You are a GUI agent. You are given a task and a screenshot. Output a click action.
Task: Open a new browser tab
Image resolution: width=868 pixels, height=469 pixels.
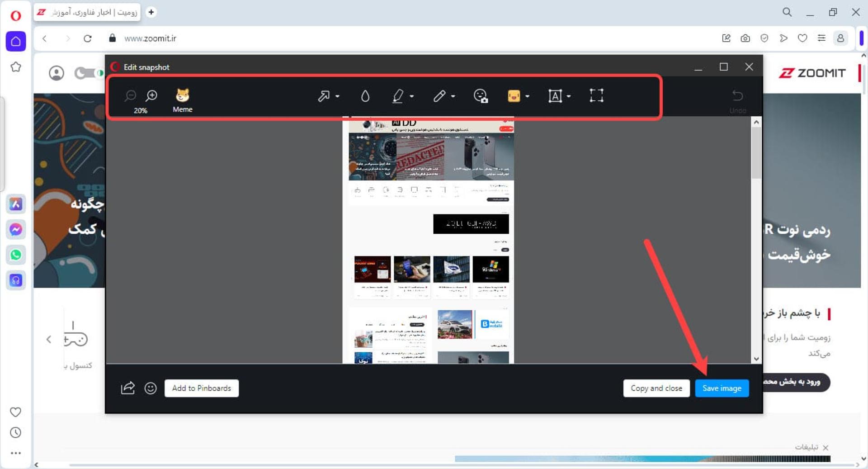coord(151,12)
